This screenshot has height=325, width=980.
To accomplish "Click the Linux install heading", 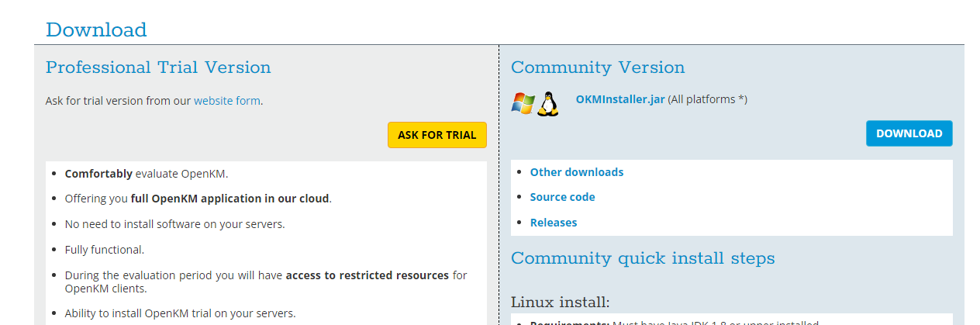I will tap(561, 302).
